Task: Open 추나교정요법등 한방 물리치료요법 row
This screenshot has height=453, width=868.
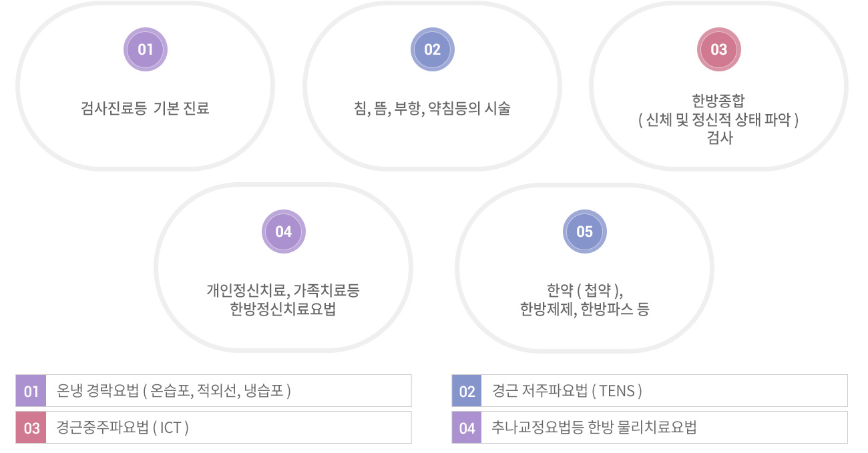Action: click(x=650, y=428)
